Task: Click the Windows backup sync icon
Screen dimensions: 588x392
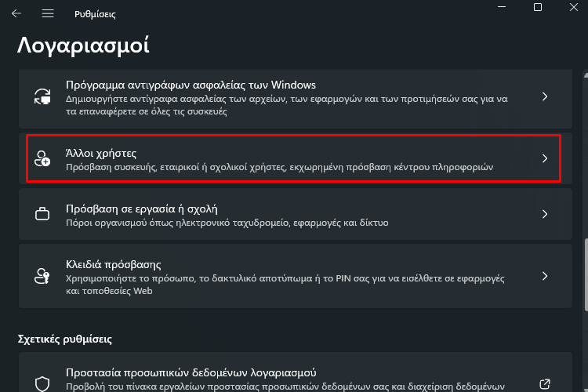Action: click(42, 96)
